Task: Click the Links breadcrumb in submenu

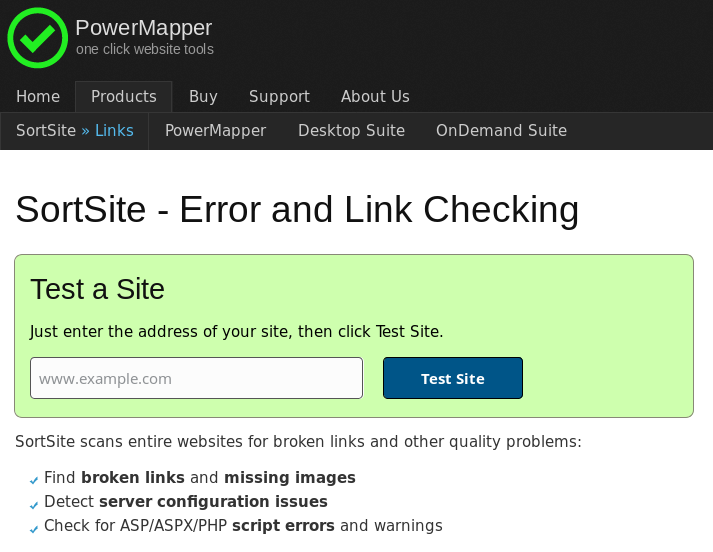Action: (114, 130)
